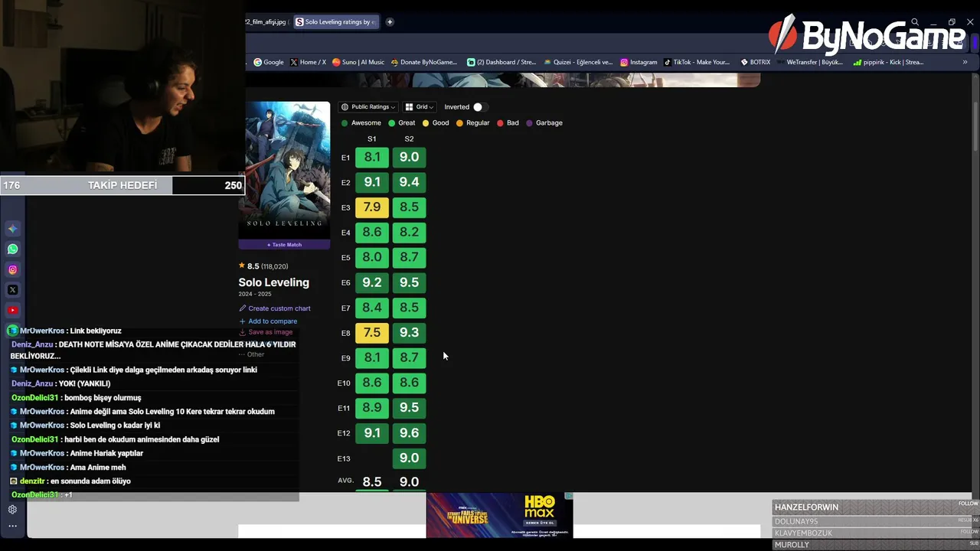980x551 pixels.
Task: Click the Awesome legend color dot
Action: point(345,123)
